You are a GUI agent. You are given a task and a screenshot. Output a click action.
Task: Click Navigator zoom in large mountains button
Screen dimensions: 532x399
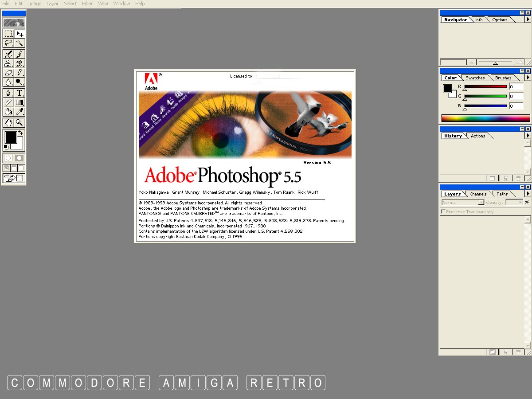tap(520, 63)
